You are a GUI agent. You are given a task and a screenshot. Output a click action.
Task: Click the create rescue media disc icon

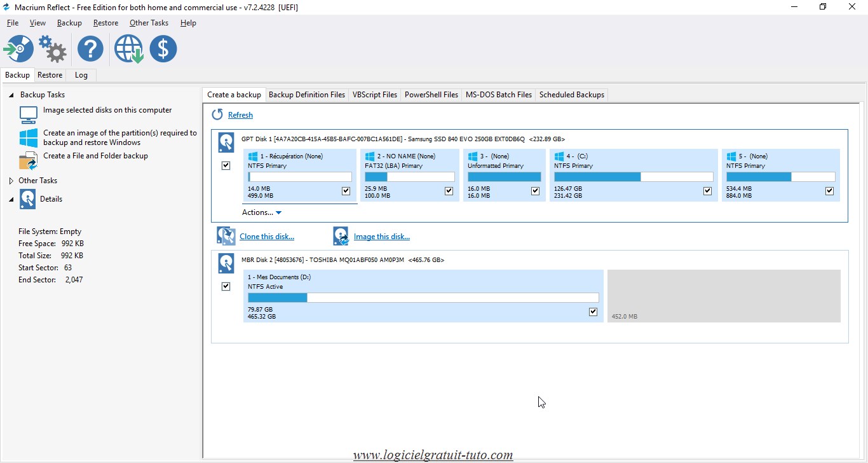point(18,49)
